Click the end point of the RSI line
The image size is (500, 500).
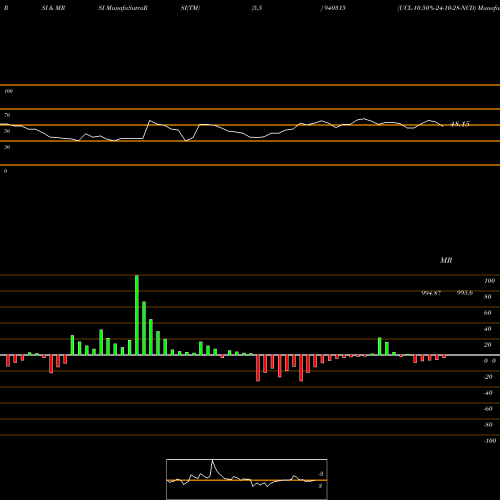point(443,126)
